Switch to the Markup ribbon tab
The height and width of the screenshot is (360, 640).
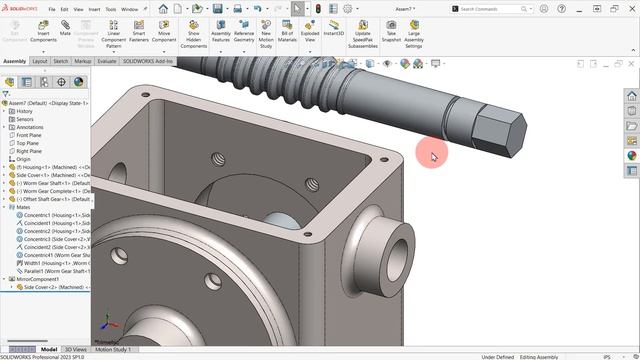click(83, 61)
